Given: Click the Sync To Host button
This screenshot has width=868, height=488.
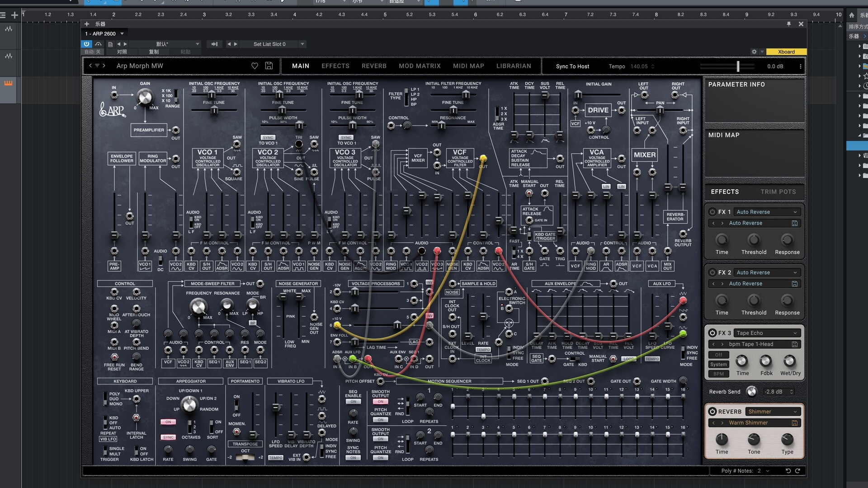Looking at the screenshot, I should click(x=572, y=66).
